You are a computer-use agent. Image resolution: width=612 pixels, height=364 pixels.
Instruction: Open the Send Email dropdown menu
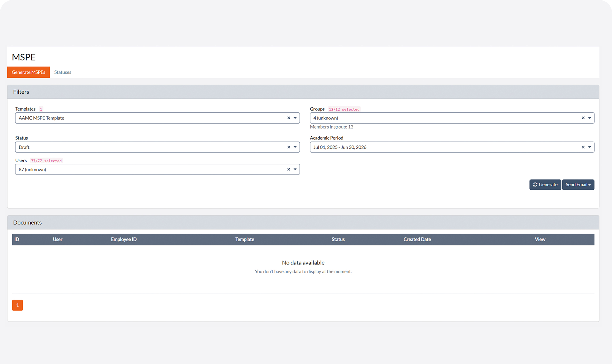point(578,184)
